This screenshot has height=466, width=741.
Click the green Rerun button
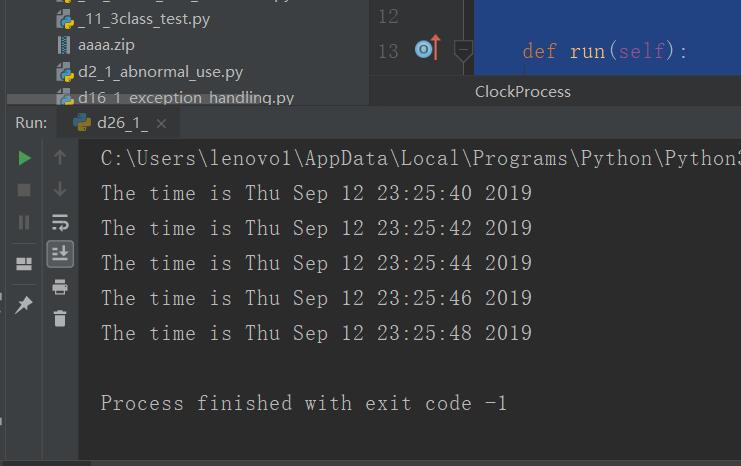[x=24, y=158]
